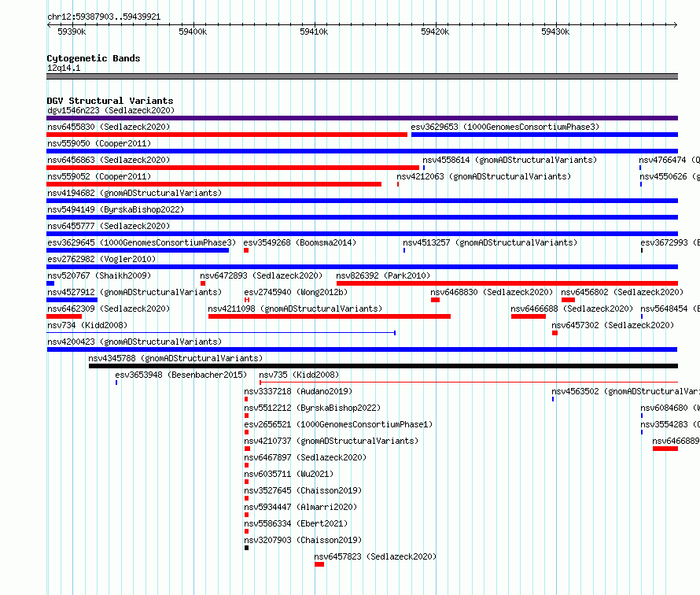
Task: Click the nsv4345788 (gnomADStructuralVariants) label
Action: [x=175, y=358]
